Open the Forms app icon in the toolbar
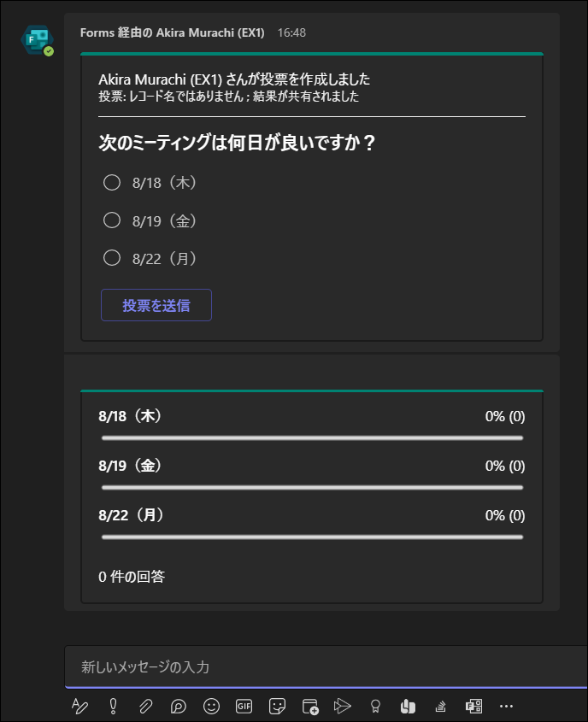 473,706
